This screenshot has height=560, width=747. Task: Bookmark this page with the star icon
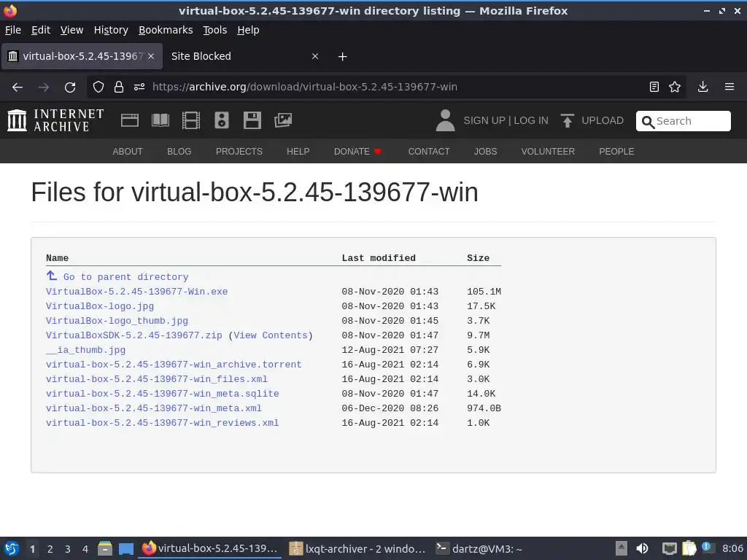675,87
